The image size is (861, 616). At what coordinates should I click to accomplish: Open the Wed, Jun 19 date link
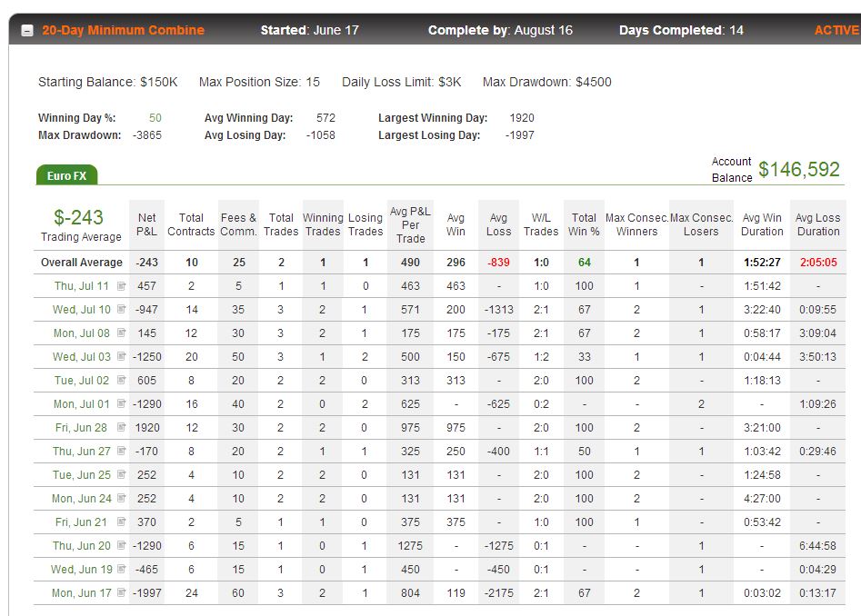coord(81,569)
